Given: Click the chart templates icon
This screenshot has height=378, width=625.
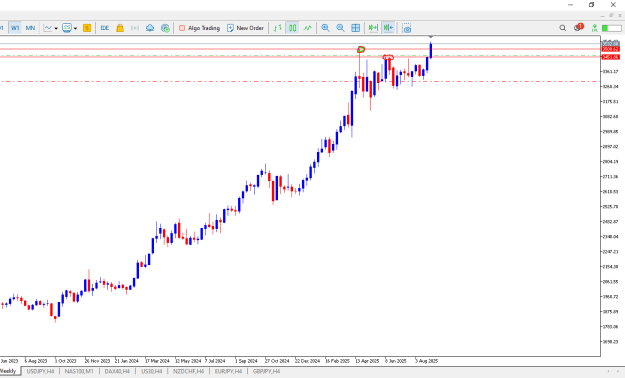Looking at the screenshot, I should coord(67,28).
